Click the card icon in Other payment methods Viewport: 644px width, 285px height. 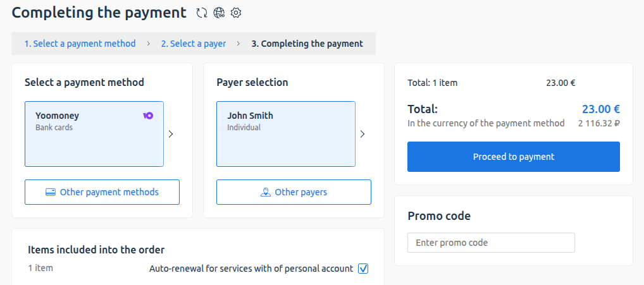pyautogui.click(x=51, y=192)
